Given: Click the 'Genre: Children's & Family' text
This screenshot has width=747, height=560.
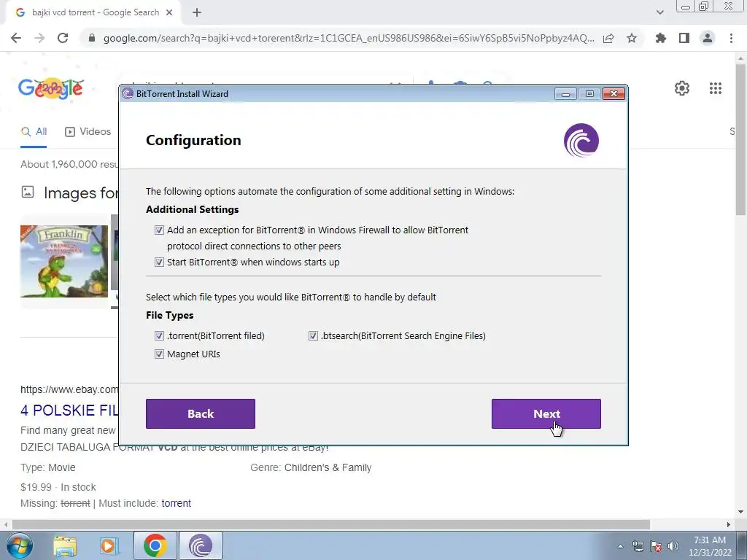Looking at the screenshot, I should [311, 467].
